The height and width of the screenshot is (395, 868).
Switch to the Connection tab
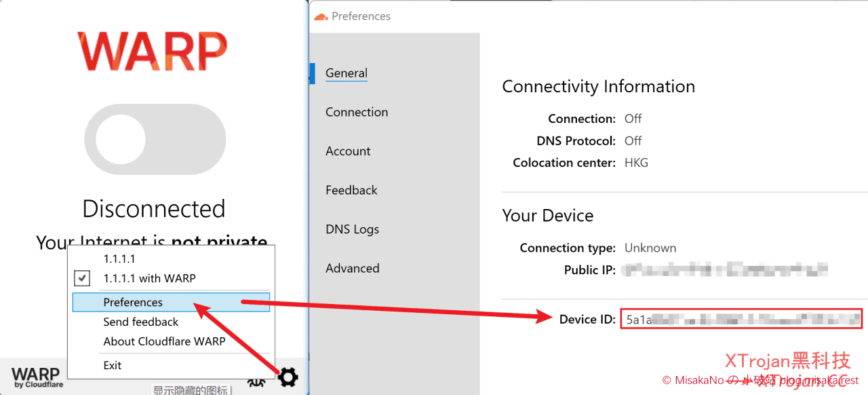[357, 112]
